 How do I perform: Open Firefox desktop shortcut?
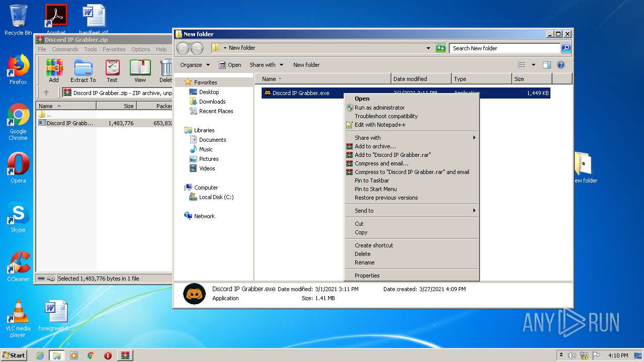[18, 69]
